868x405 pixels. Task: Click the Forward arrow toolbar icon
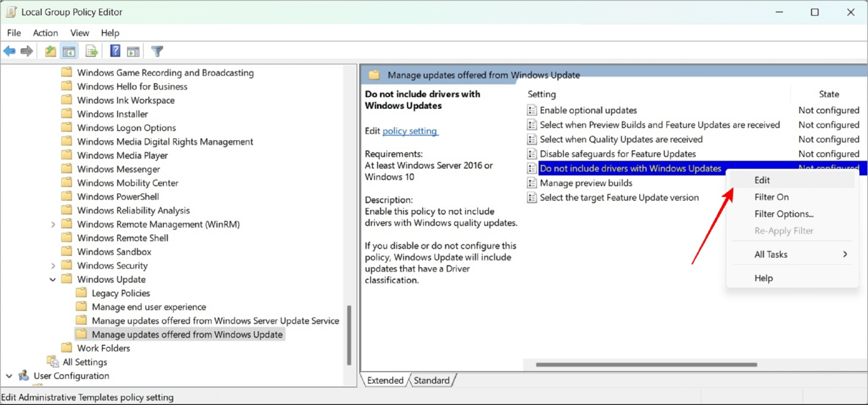click(27, 51)
